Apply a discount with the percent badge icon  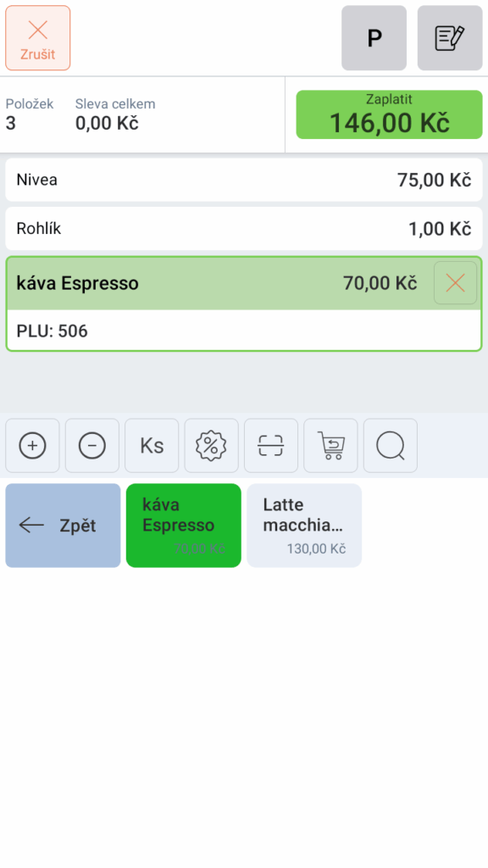pos(211,446)
